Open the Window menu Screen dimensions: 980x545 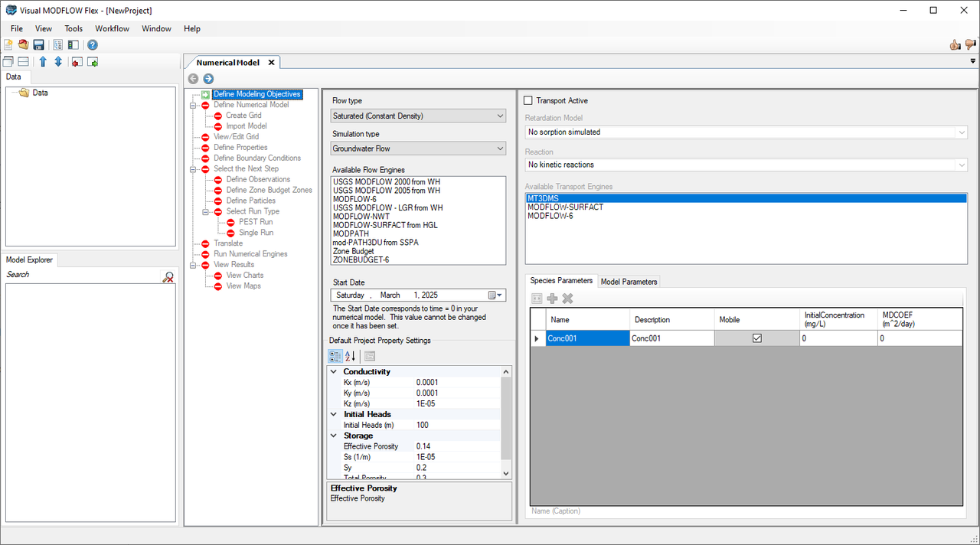coord(156,28)
